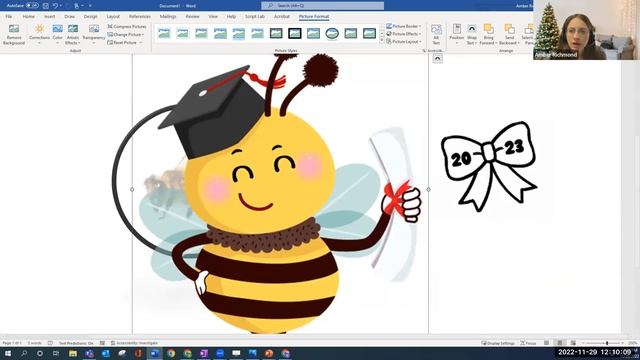Apply the thick black frame picture style
Screen dimensions: 640x360
pyautogui.click(x=294, y=33)
